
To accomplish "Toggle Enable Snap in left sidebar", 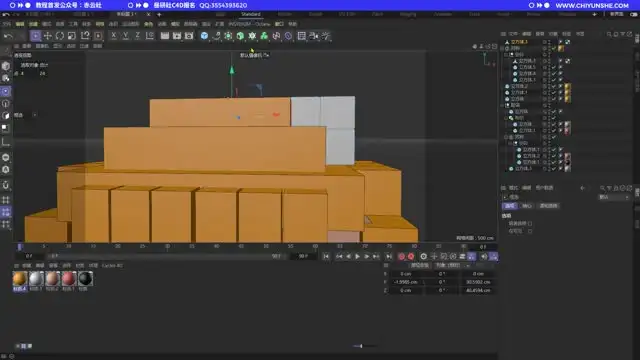I will coord(6,185).
